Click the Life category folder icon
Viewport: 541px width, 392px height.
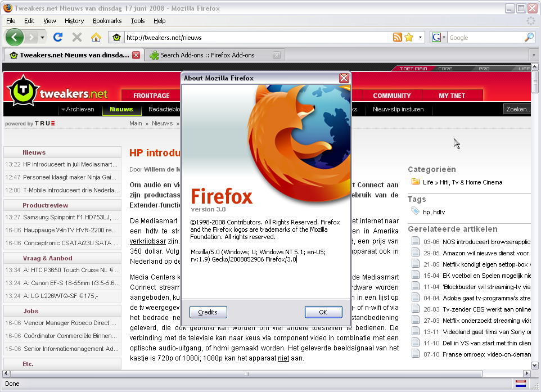(x=416, y=182)
